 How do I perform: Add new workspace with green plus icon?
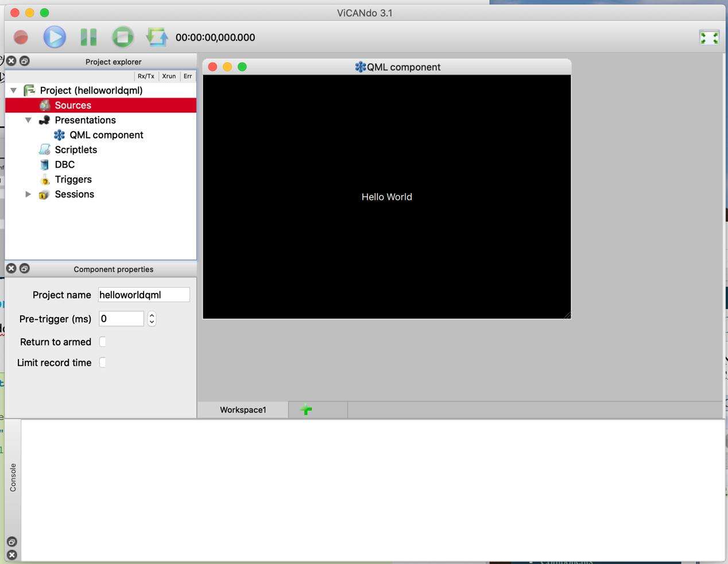(306, 410)
